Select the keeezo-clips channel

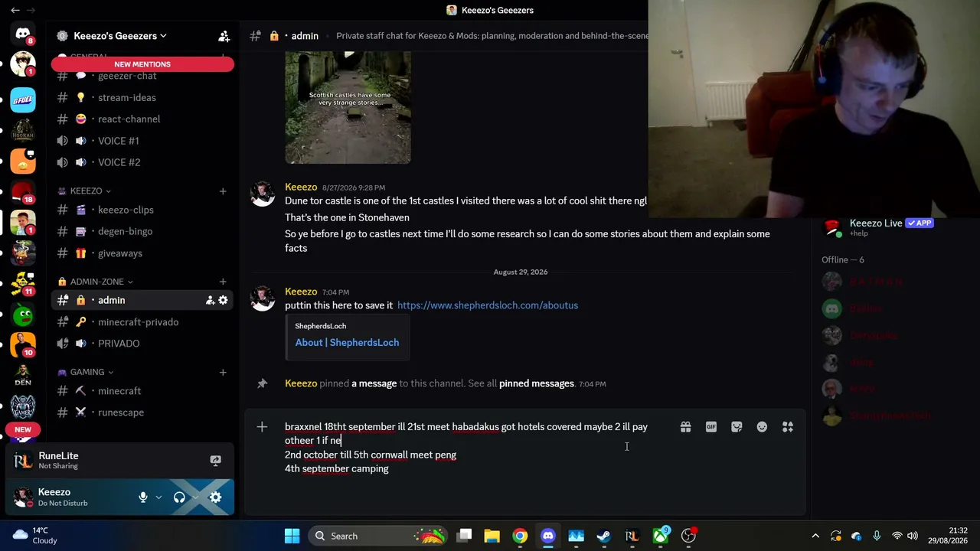pos(142,210)
